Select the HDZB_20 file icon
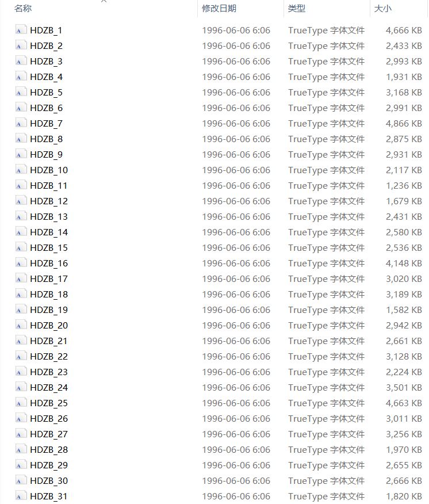 pyautogui.click(x=21, y=325)
